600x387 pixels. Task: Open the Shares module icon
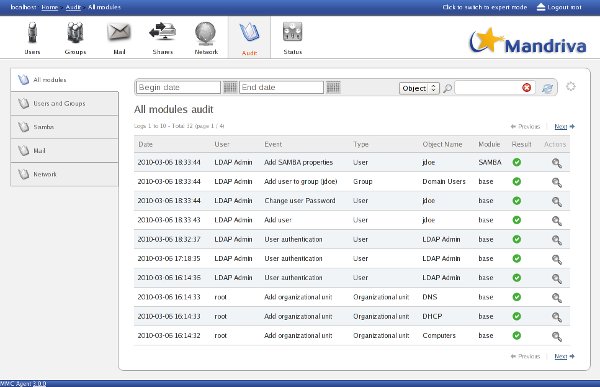pos(163,31)
